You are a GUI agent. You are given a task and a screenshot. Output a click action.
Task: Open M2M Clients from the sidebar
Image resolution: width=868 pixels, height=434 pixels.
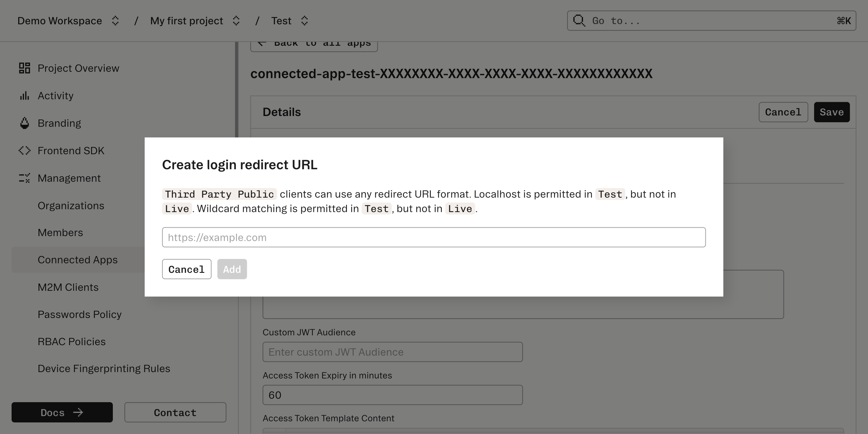68,287
